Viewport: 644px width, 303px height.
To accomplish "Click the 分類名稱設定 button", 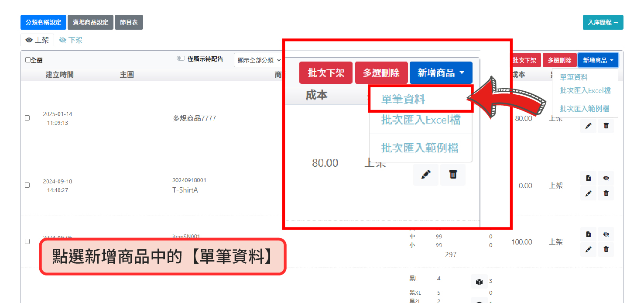I will pyautogui.click(x=43, y=22).
